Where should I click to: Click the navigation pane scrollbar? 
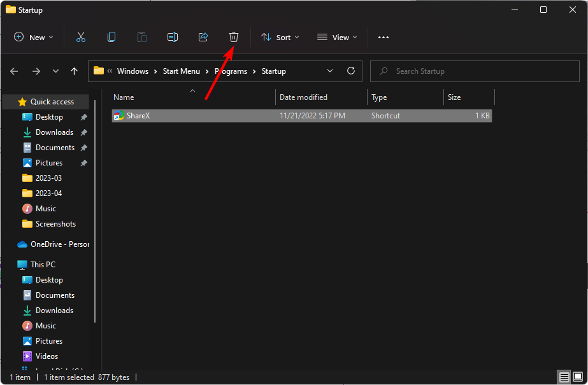click(95, 211)
